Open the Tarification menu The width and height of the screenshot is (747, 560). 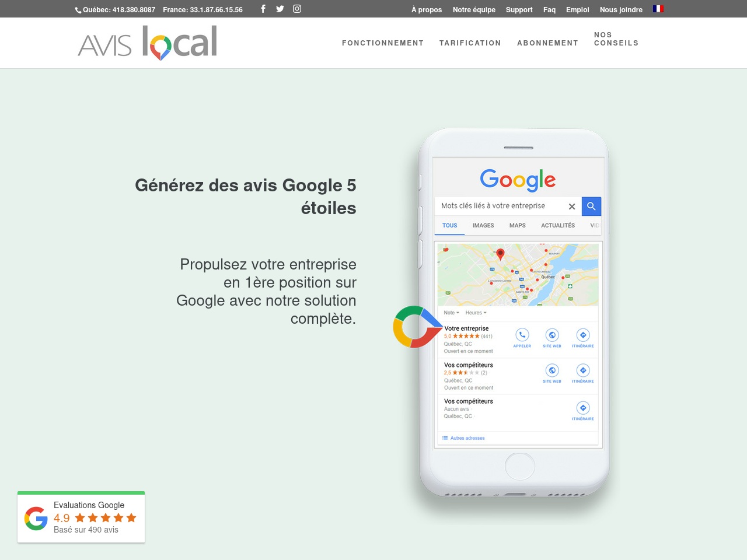point(470,43)
